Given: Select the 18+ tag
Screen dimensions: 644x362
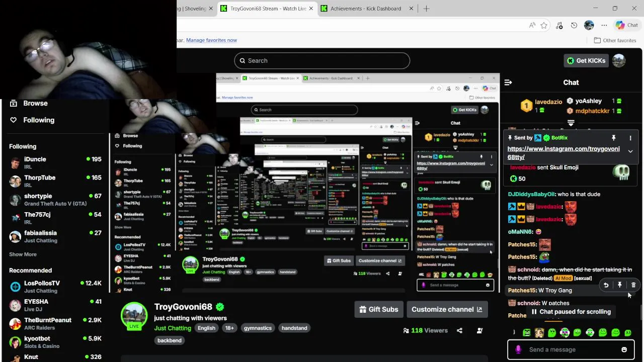Looking at the screenshot, I should (x=229, y=328).
